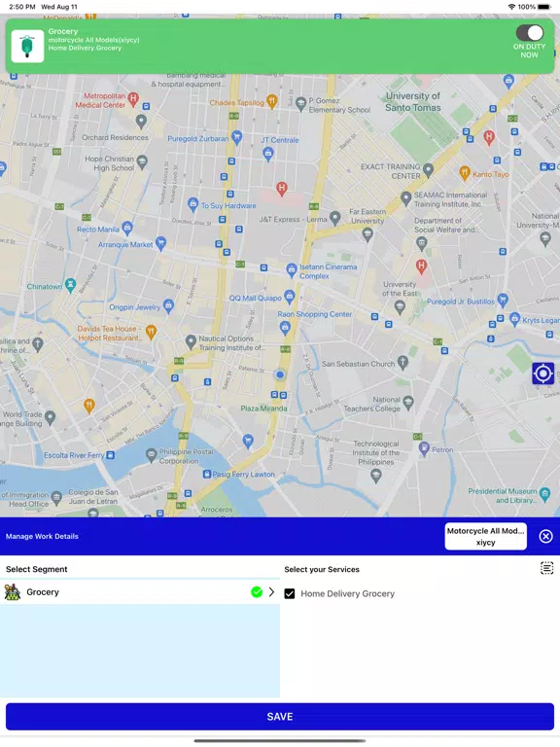
Task: Tap the EXACT Training Center marker
Action: click(x=428, y=169)
